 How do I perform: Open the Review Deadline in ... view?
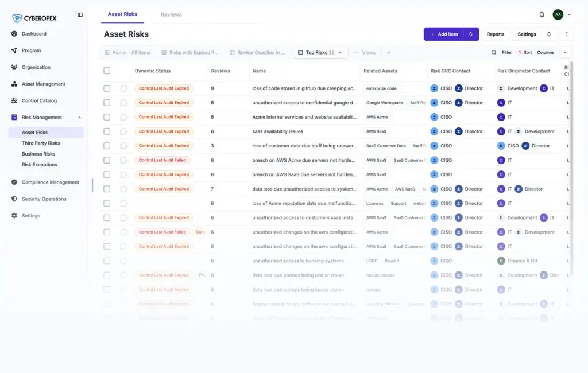point(258,52)
